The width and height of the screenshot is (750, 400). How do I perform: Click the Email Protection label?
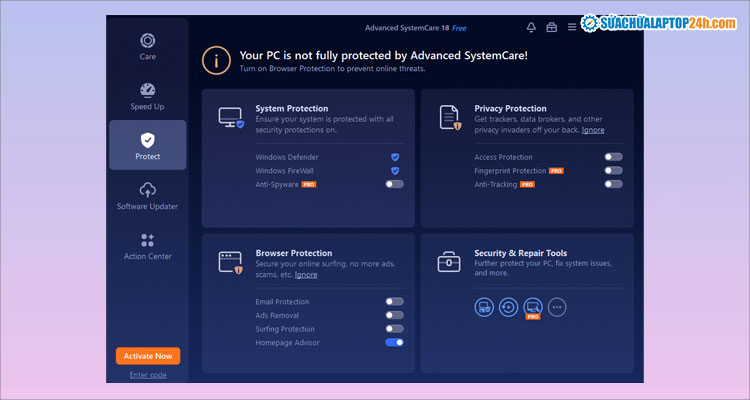pyautogui.click(x=282, y=302)
